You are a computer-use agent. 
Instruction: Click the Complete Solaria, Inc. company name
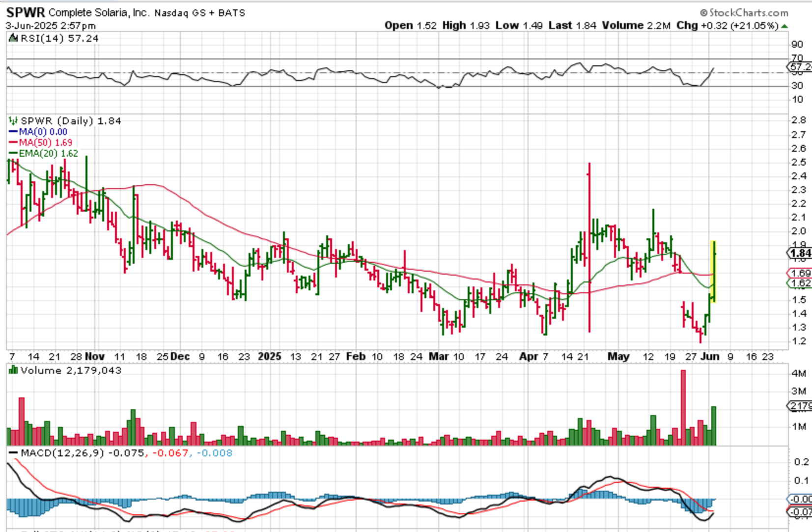coord(99,13)
